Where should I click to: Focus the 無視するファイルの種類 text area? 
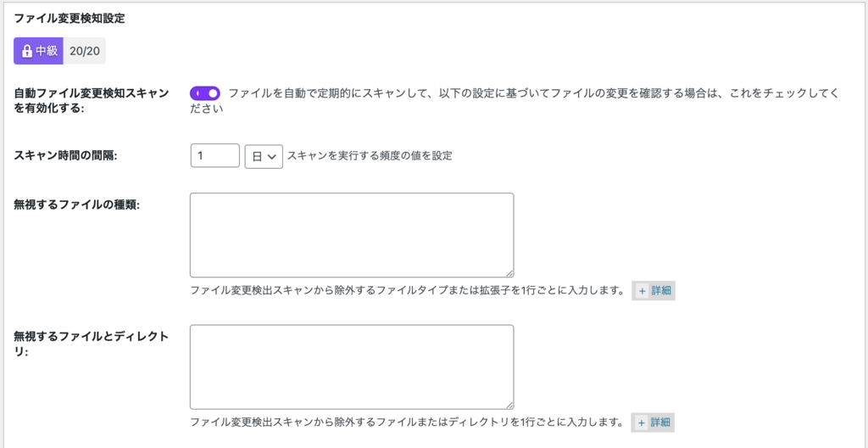coord(352,235)
